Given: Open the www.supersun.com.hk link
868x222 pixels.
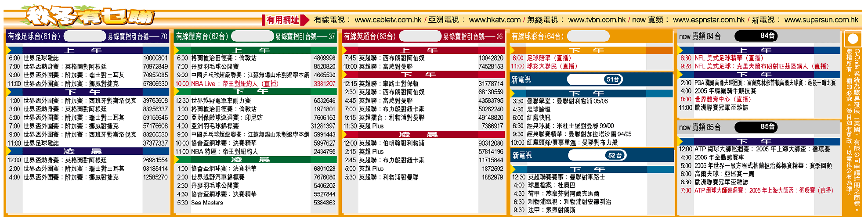Looking at the screenshot, I should pos(821,20).
